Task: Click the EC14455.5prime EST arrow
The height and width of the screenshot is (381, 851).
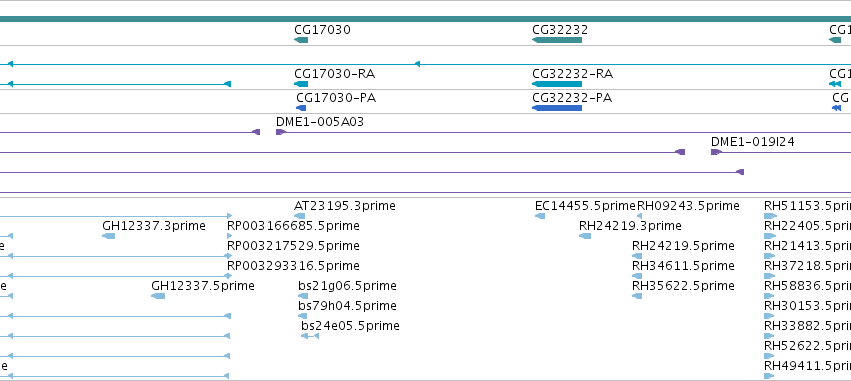Action: click(540, 216)
